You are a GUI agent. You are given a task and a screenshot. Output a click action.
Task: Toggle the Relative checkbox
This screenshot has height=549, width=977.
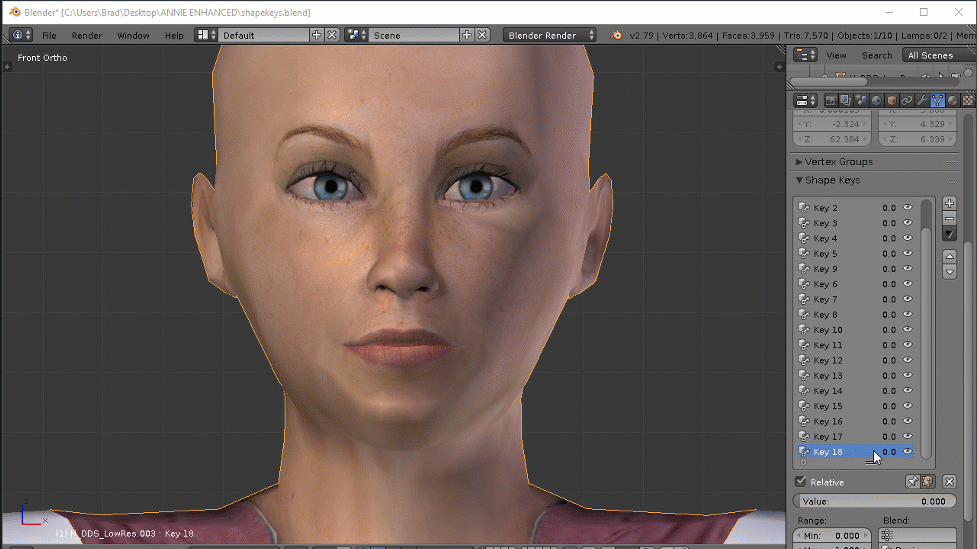point(801,482)
